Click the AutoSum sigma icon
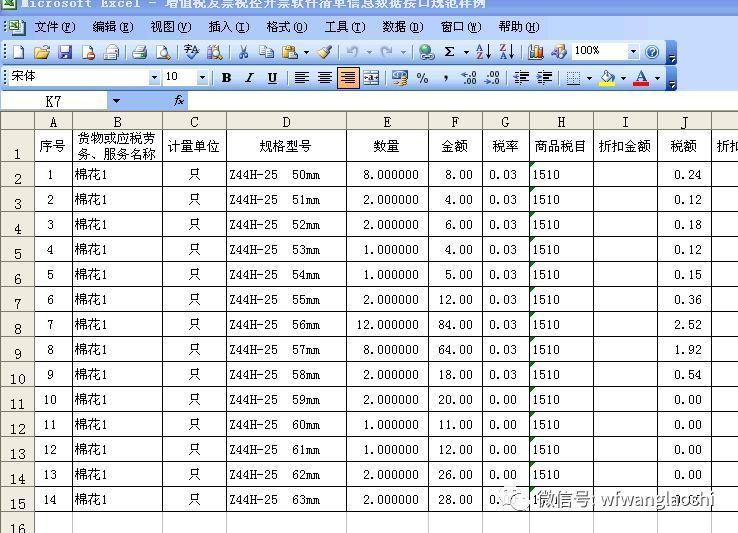The width and height of the screenshot is (738, 533). click(x=449, y=52)
